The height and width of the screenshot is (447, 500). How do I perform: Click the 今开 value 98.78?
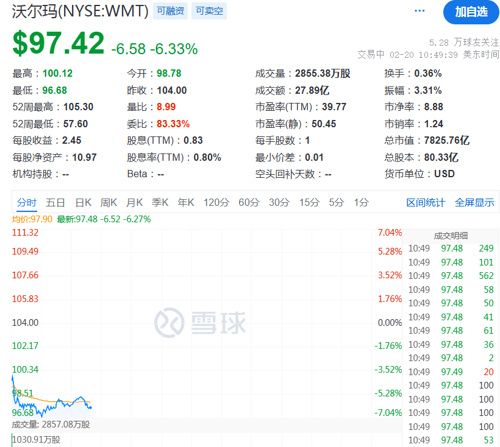pyautogui.click(x=169, y=73)
